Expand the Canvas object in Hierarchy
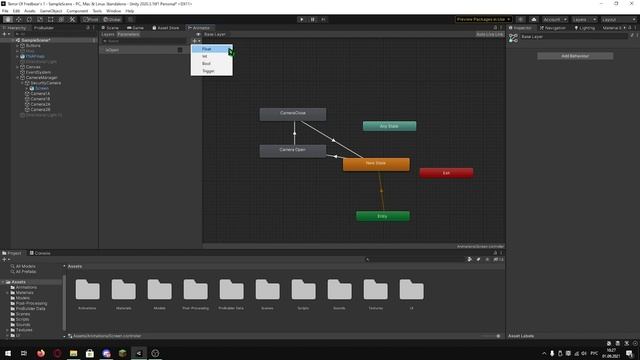The width and height of the screenshot is (640, 360). point(18,67)
